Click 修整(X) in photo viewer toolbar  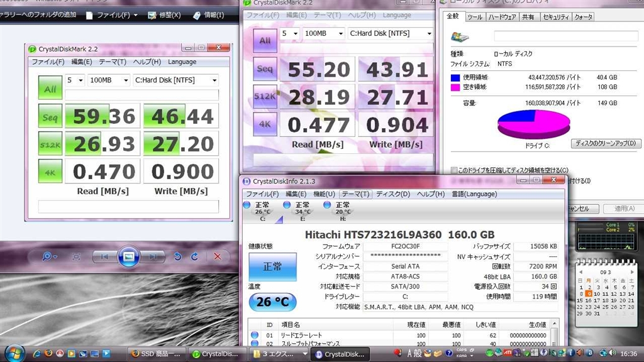click(x=164, y=15)
